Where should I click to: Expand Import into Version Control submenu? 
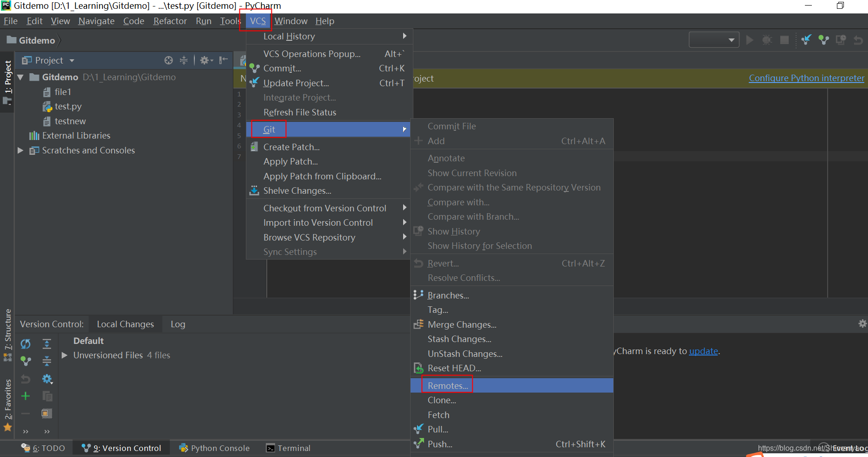coord(329,222)
